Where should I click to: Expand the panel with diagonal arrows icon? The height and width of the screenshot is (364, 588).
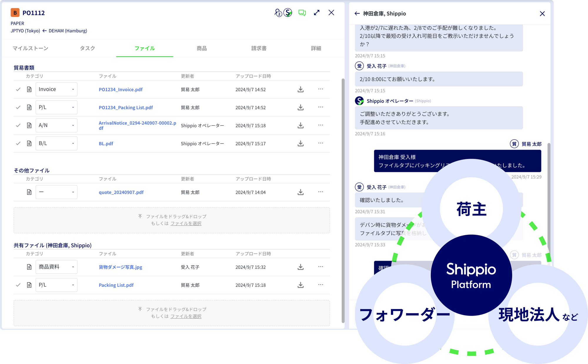point(317,13)
